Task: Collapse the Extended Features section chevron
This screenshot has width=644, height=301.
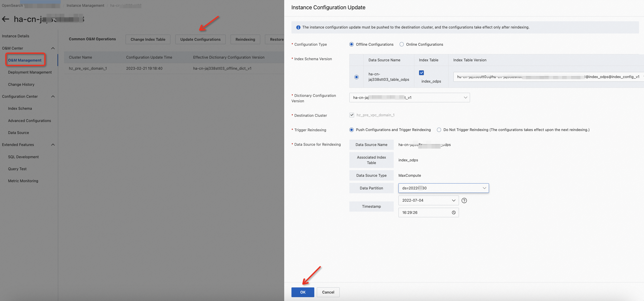Action: tap(53, 145)
